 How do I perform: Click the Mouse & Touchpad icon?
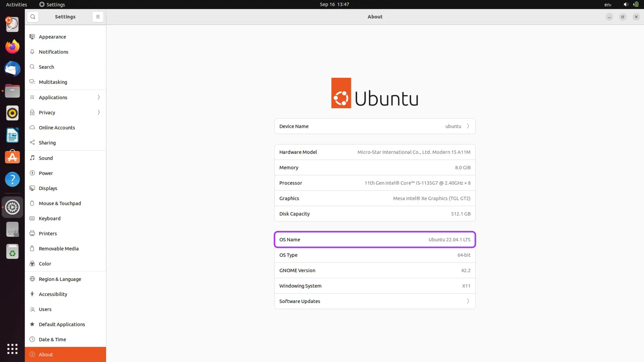point(32,203)
